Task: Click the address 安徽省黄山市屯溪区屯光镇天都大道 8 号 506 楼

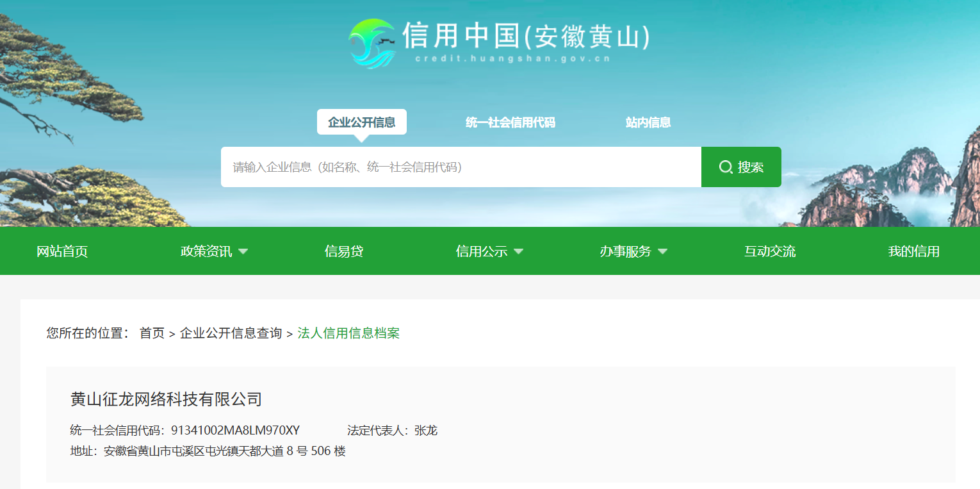Action: [225, 451]
